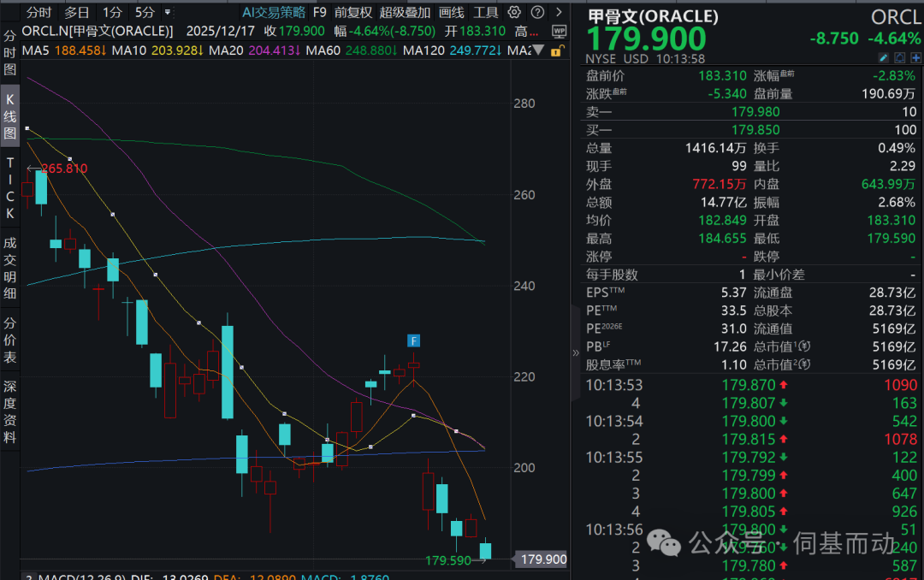This screenshot has height=580, width=924.
Task: Select the 5分 period tab
Action: 145,12
